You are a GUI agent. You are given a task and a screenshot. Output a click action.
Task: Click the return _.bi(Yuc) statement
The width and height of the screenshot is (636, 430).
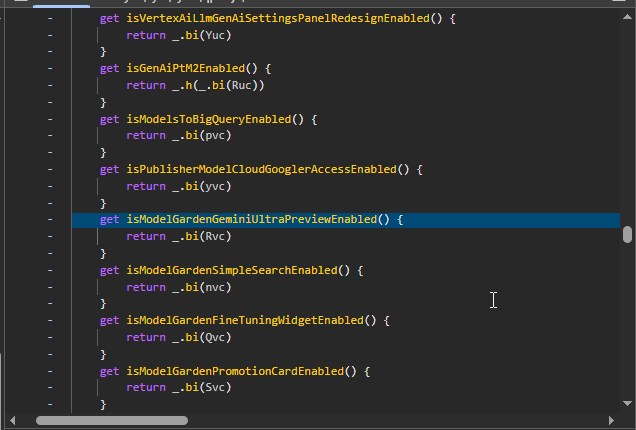coord(179,35)
